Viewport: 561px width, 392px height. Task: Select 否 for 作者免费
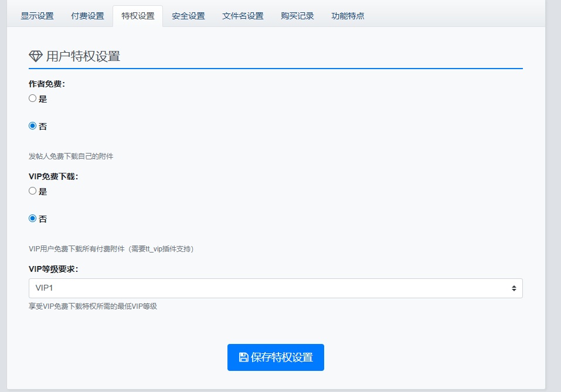pyautogui.click(x=33, y=126)
